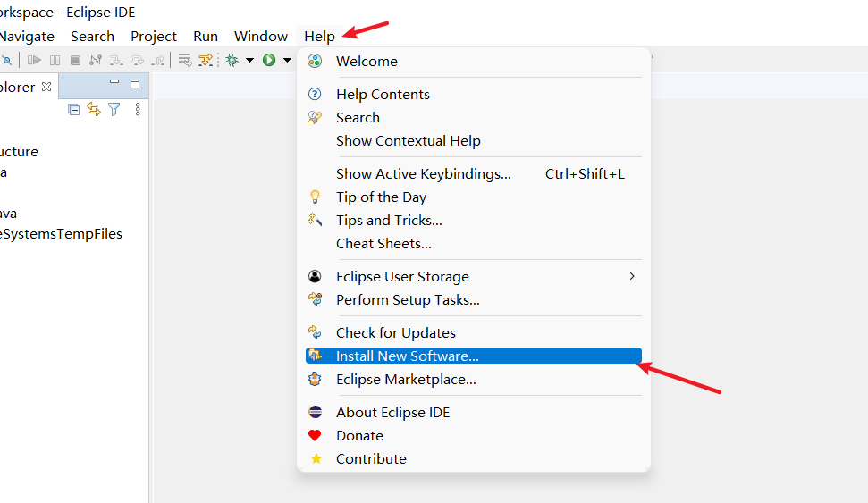Click the green Run button icon
This screenshot has height=503, width=868.
coord(269,60)
